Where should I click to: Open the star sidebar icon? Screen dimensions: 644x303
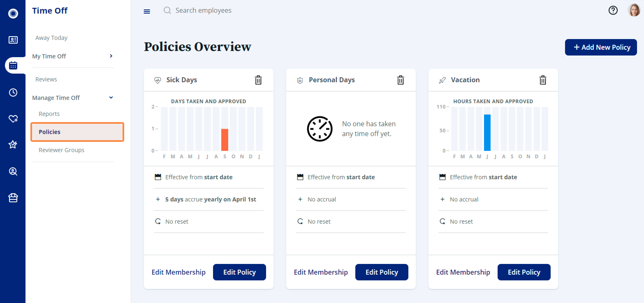pyautogui.click(x=13, y=145)
